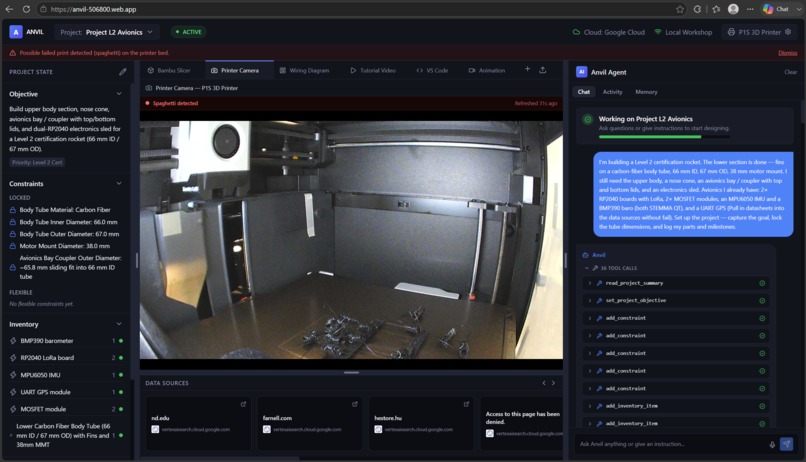Clear the Anvil Agent chat
The height and width of the screenshot is (462, 806).
point(791,72)
